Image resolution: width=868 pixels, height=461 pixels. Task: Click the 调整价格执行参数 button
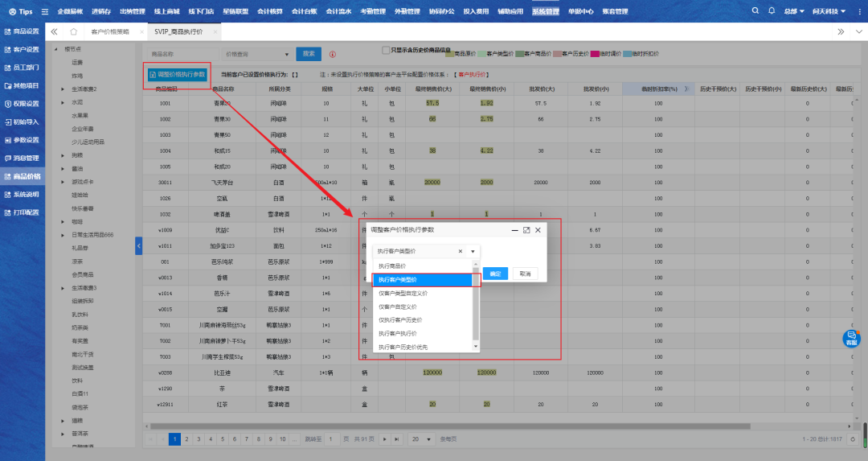coord(177,74)
